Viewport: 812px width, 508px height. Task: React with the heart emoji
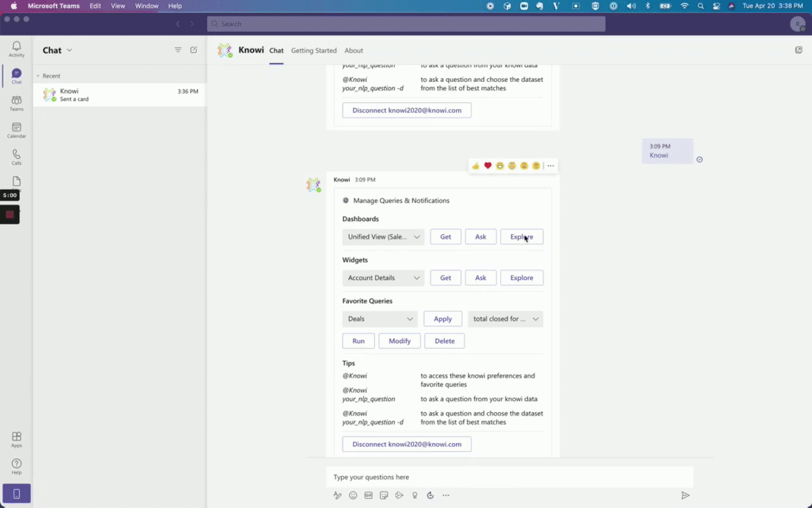488,166
